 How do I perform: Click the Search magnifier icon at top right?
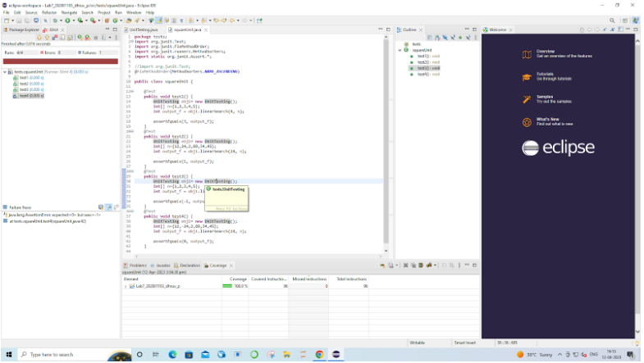click(612, 20)
